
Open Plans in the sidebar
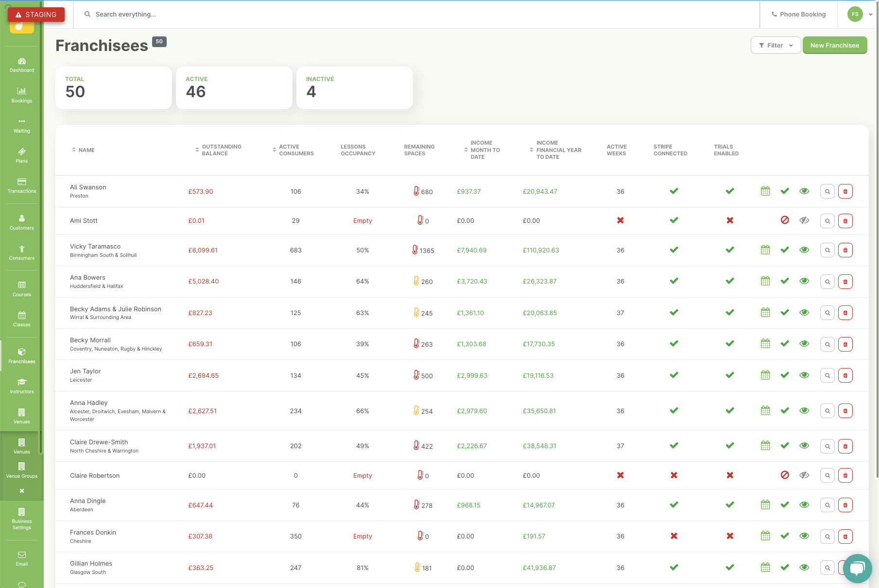coord(22,156)
